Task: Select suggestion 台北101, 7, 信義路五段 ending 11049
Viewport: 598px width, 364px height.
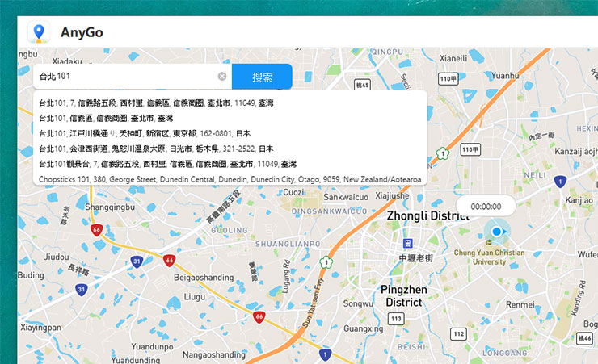Action: click(x=230, y=103)
